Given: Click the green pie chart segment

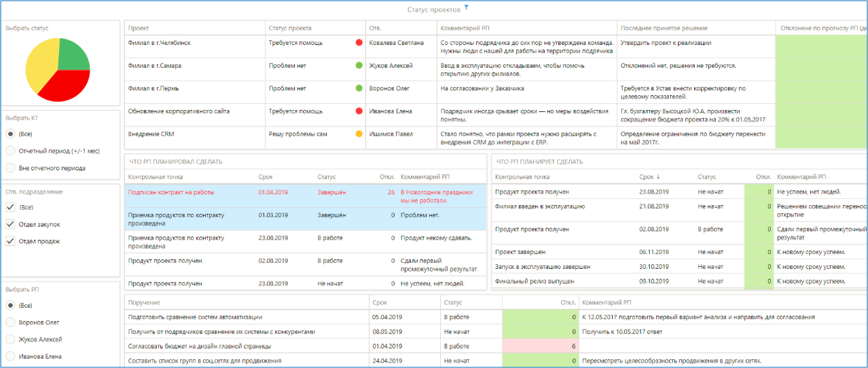Looking at the screenshot, I should [x=72, y=55].
